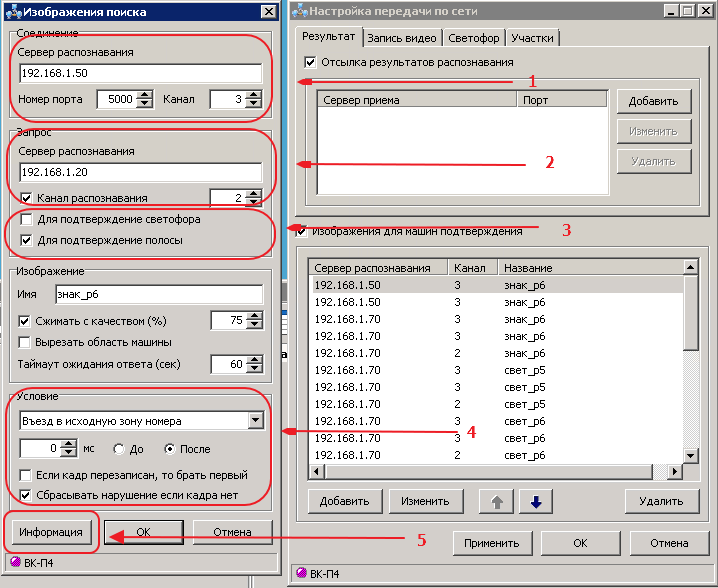The height and width of the screenshot is (588, 718).
Task: Increase port number with spinner up arrow
Action: coord(144,95)
